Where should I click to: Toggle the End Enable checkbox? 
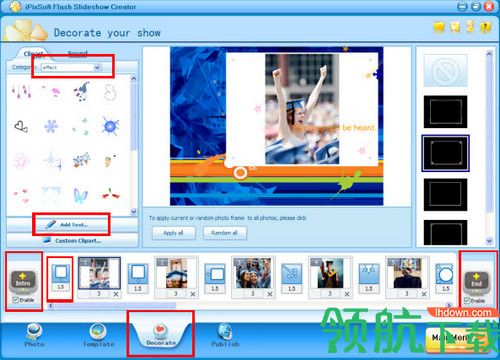click(467, 301)
